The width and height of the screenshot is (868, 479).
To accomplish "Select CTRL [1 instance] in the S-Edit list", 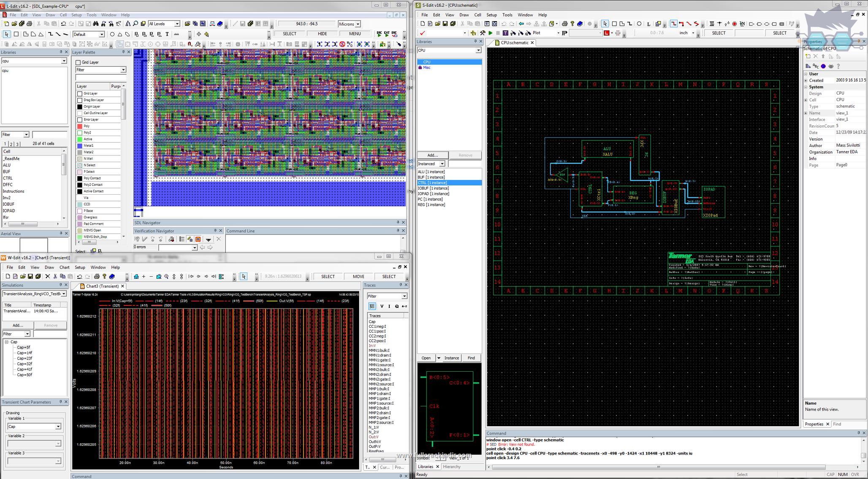I will click(449, 183).
